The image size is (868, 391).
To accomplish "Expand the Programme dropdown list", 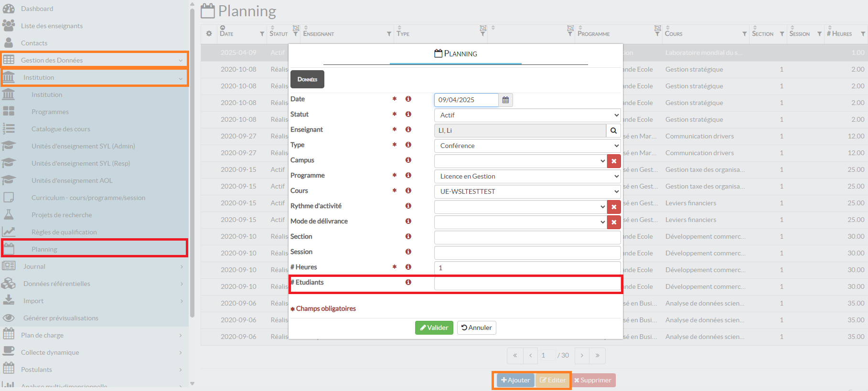I will 527,176.
